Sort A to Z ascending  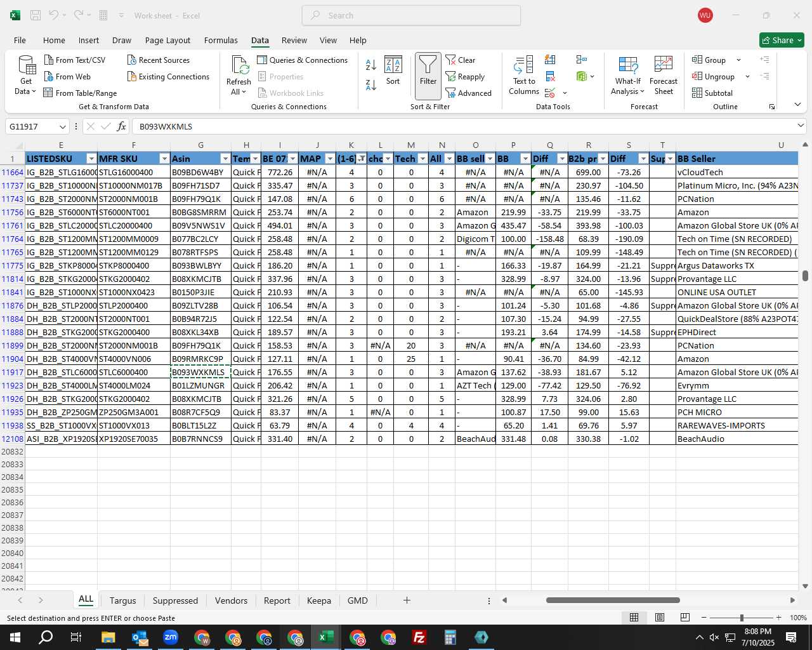[x=371, y=65]
